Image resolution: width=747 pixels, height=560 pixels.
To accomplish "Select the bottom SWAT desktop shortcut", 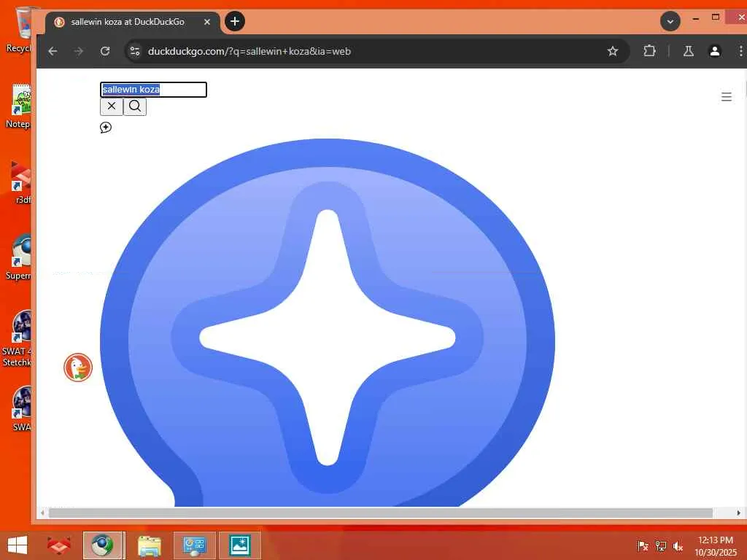I will point(21,408).
